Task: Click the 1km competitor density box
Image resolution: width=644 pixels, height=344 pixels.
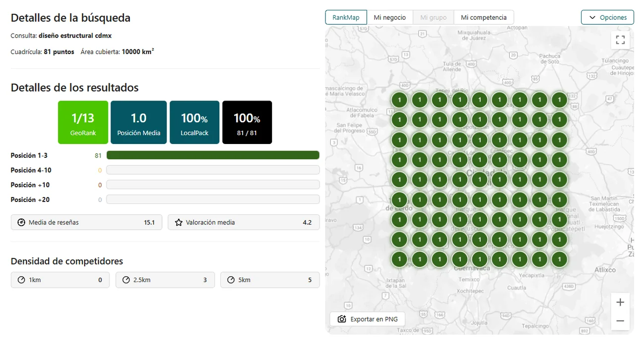Action: [60, 280]
